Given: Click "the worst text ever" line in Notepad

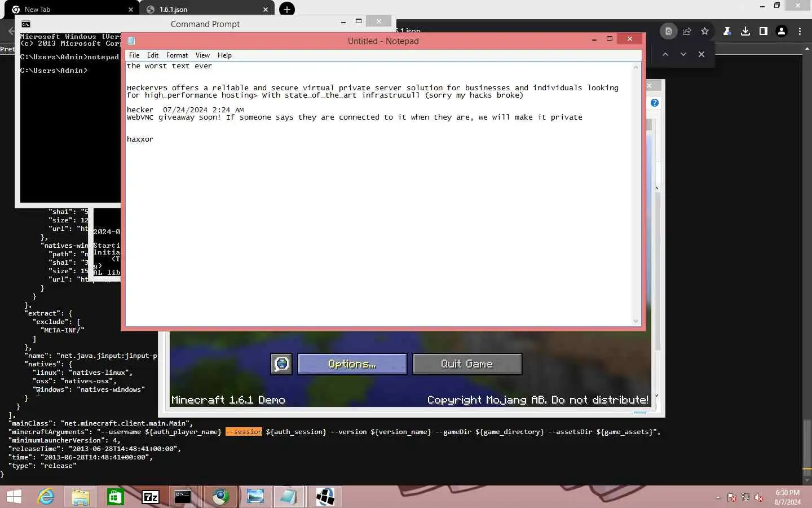Looking at the screenshot, I should tap(169, 66).
